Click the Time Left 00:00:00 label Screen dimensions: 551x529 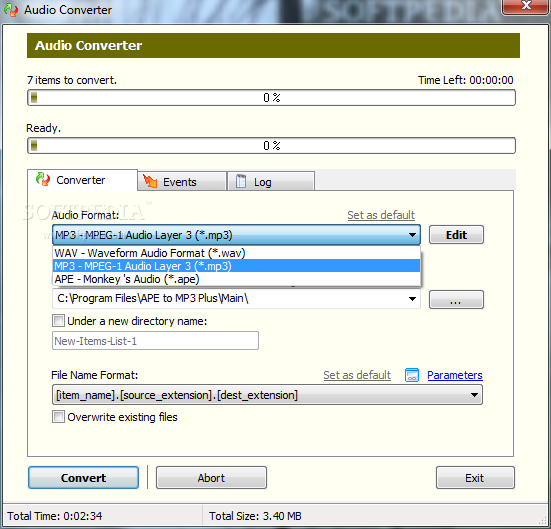click(x=466, y=80)
